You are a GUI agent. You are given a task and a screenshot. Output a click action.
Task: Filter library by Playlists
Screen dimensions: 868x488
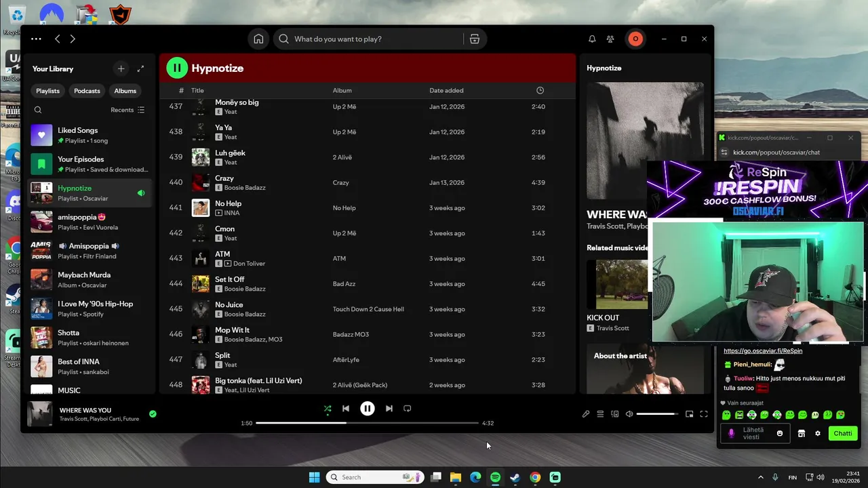[x=47, y=91]
